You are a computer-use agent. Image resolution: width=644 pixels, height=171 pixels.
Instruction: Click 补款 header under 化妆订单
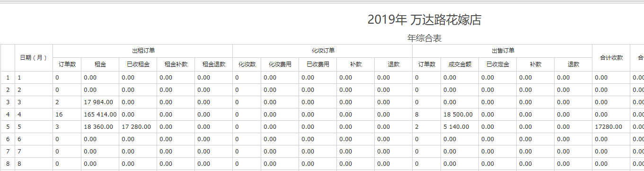(x=356, y=64)
